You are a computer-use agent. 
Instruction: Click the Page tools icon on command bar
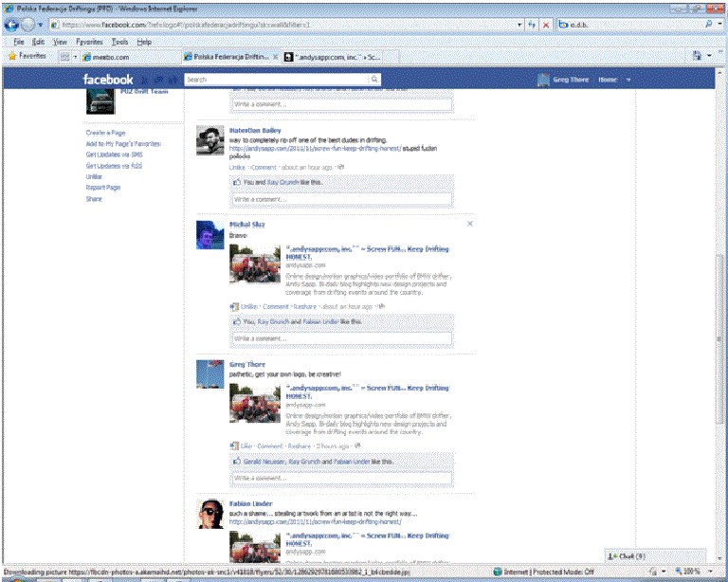[x=697, y=56]
